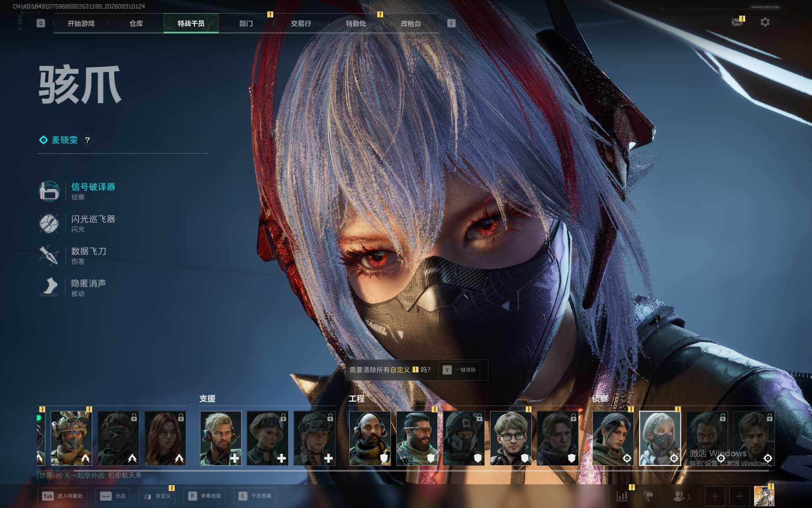This screenshot has height=508, width=812.
Task: Open the settings gear icon
Action: click(x=765, y=22)
